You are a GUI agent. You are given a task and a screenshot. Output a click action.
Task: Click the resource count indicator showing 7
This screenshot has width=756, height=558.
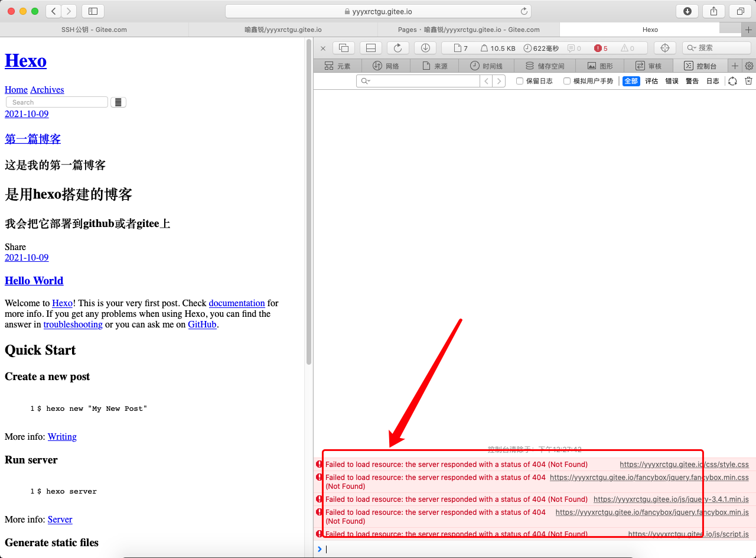coord(461,48)
